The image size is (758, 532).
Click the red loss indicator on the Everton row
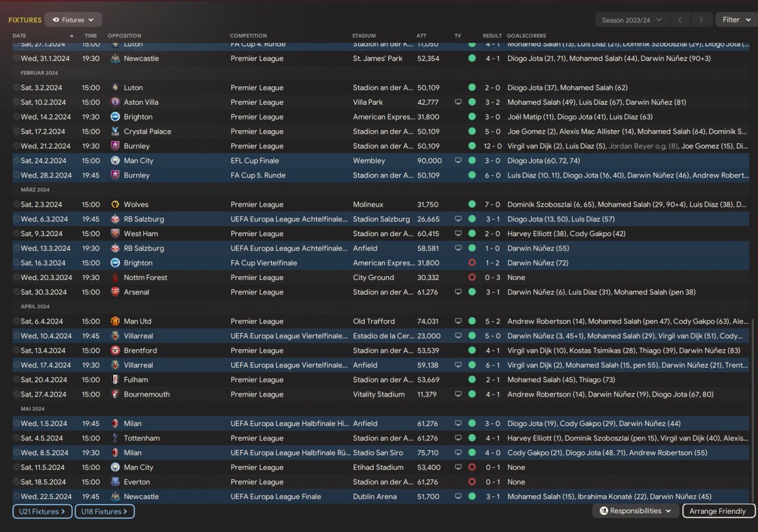472,482
